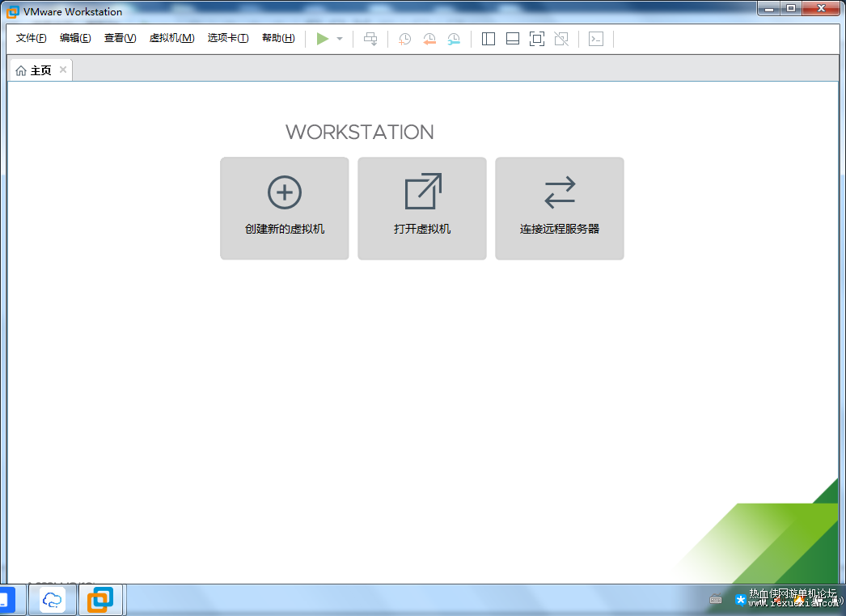
Task: Click VMware logo in title bar
Action: click(x=12, y=11)
